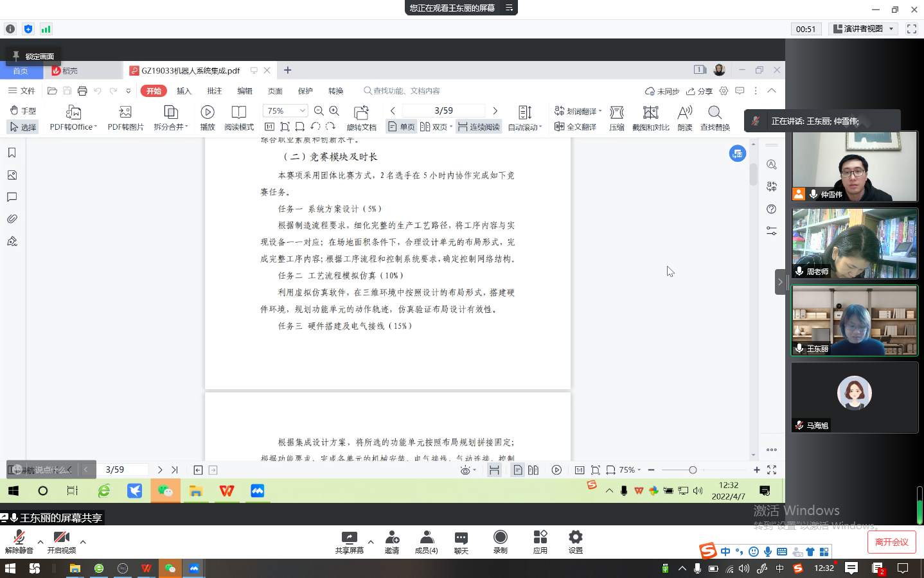This screenshot has height=578, width=924.
Task: Open bookmark panel in left sidebar
Action: point(12,153)
